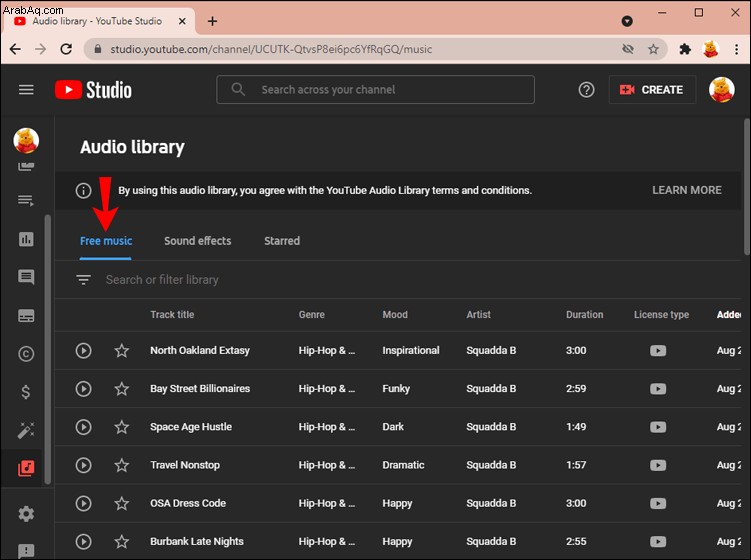751x560 pixels.
Task: Close the Audio library browser tab
Action: (x=182, y=21)
